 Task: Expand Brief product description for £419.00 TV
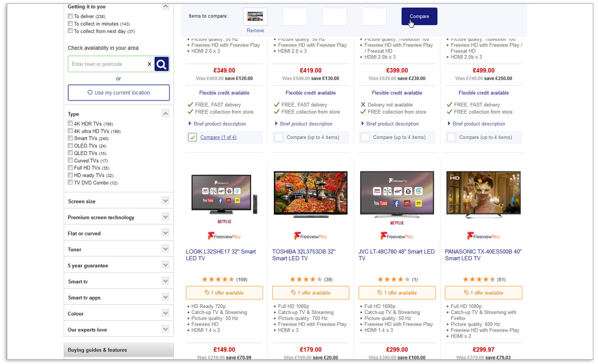pos(303,124)
